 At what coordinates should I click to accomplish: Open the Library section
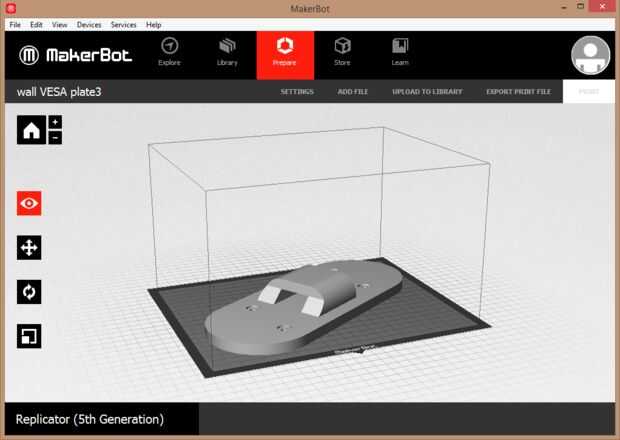point(227,53)
